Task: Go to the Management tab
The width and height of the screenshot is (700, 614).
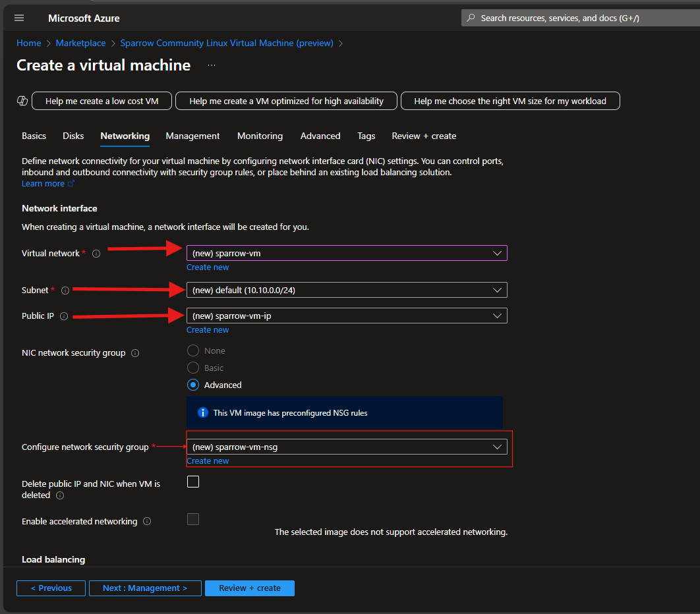Action: point(192,136)
